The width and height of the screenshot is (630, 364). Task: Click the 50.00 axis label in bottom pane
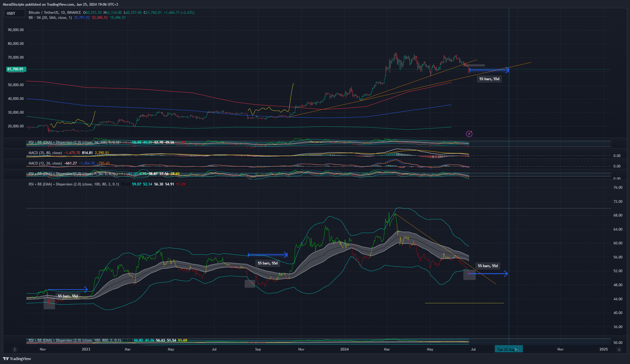(x=618, y=343)
